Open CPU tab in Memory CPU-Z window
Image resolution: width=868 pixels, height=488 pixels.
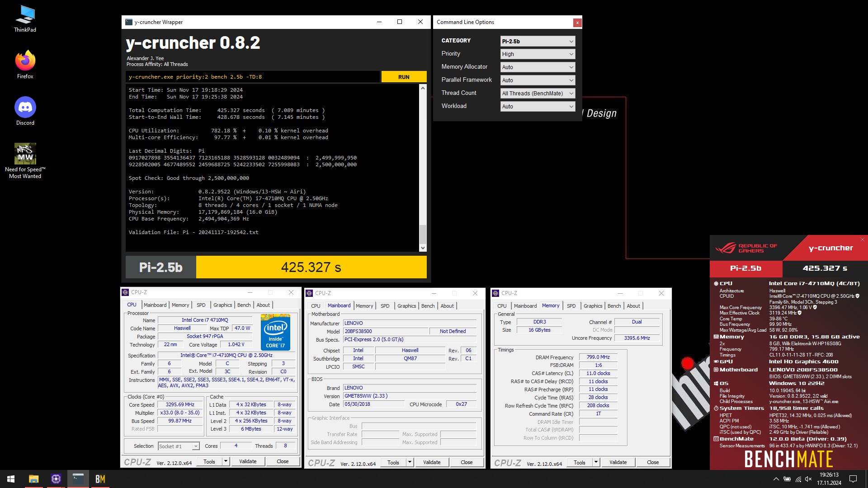click(x=502, y=306)
